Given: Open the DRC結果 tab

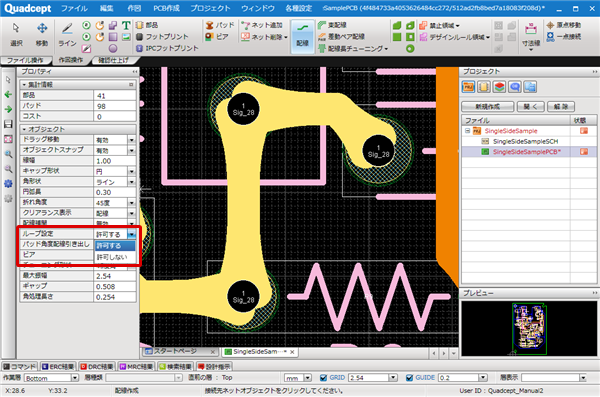Looking at the screenshot, I should (97, 367).
